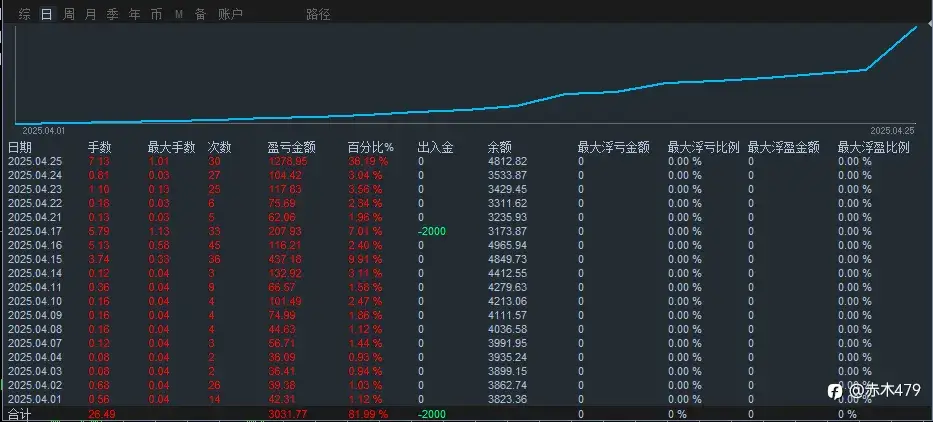The width and height of the screenshot is (933, 422).
Task: Click the -2000 withdrawal in 2025.04.17 row
Action: pos(432,232)
